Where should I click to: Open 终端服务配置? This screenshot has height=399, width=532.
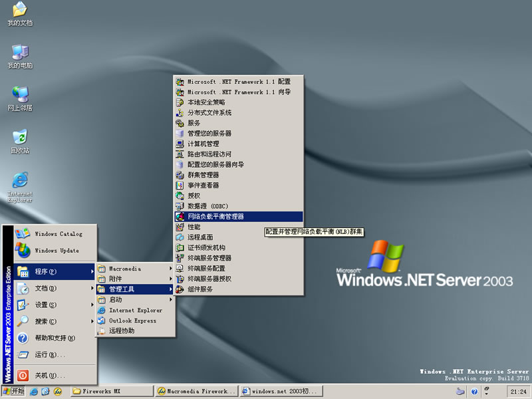coord(239,269)
